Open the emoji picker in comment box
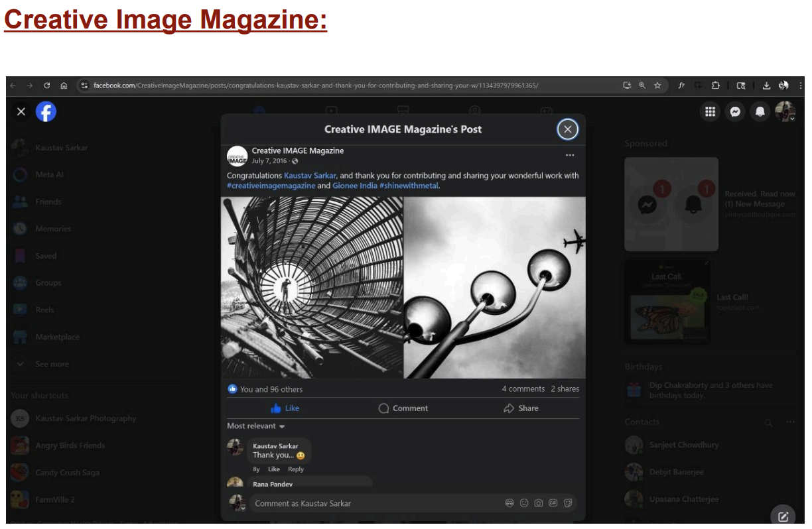The image size is (812, 529). 524,503
